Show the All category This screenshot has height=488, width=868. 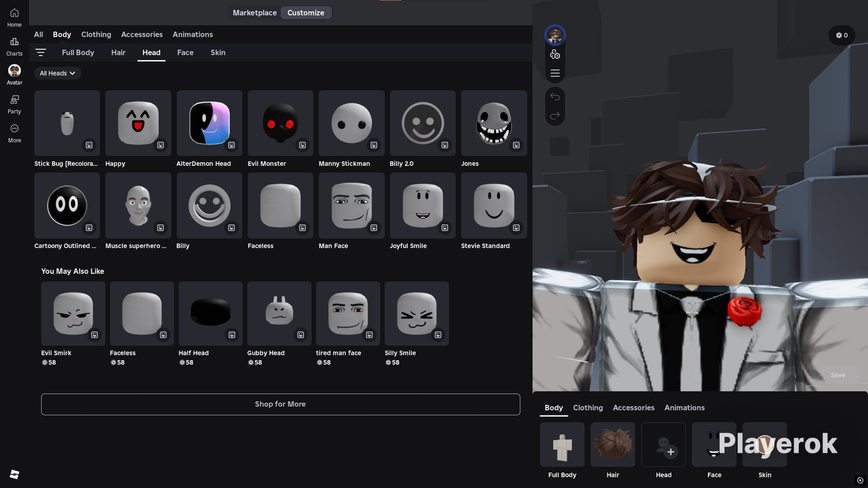[x=39, y=35]
